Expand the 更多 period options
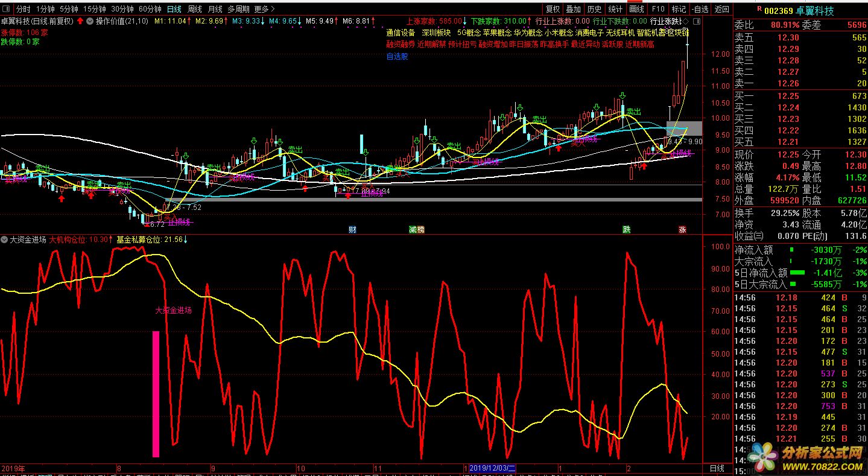The width and height of the screenshot is (868, 476). click(x=264, y=9)
